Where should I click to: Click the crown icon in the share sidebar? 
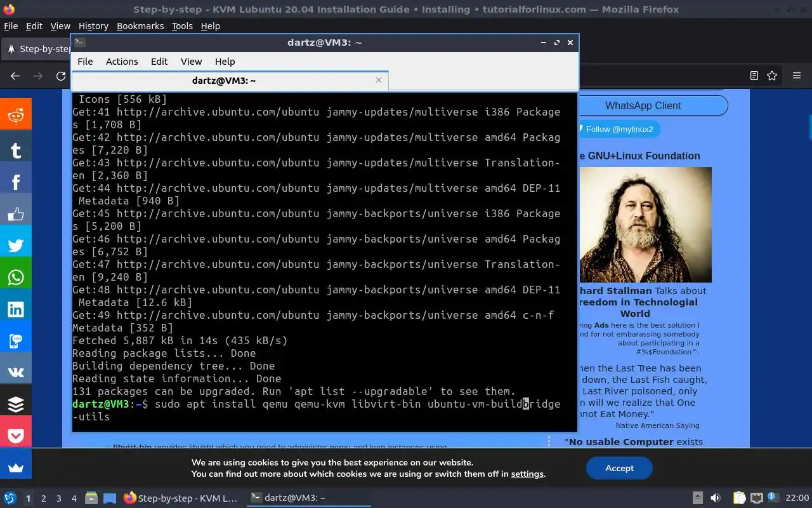point(15,468)
